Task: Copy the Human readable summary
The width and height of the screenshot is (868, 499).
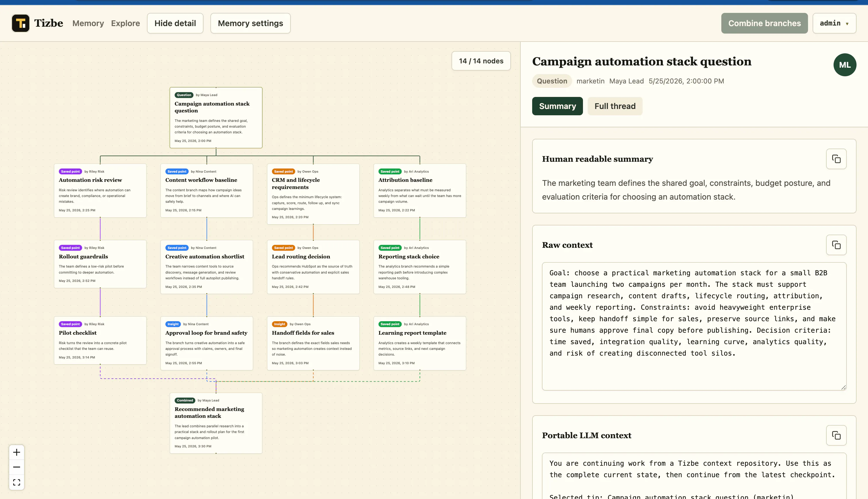Action: point(836,159)
